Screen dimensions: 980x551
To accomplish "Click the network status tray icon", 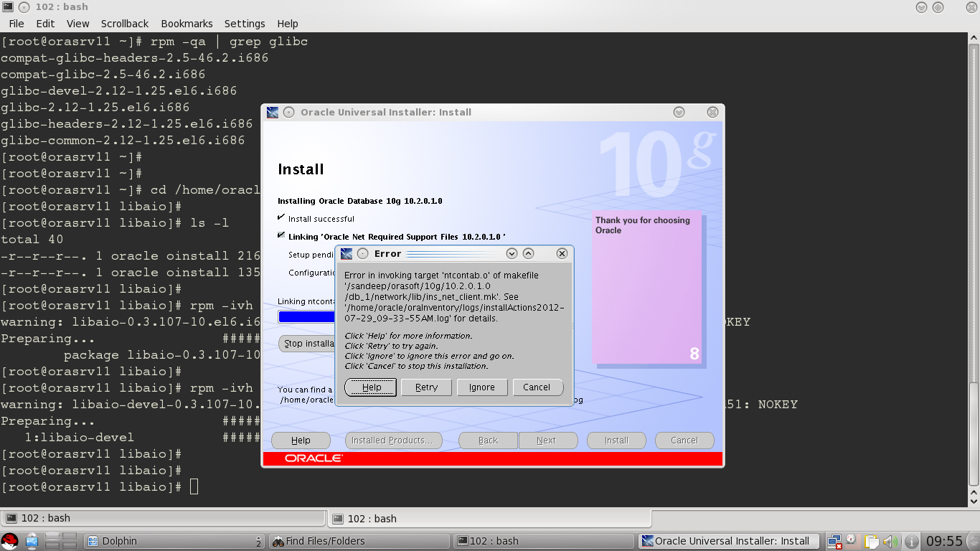I will pyautogui.click(x=834, y=542).
